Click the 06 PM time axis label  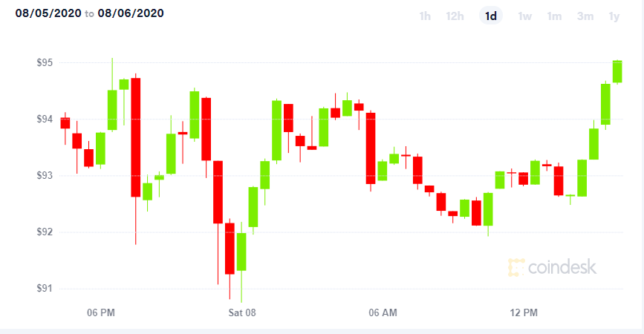coord(100,312)
